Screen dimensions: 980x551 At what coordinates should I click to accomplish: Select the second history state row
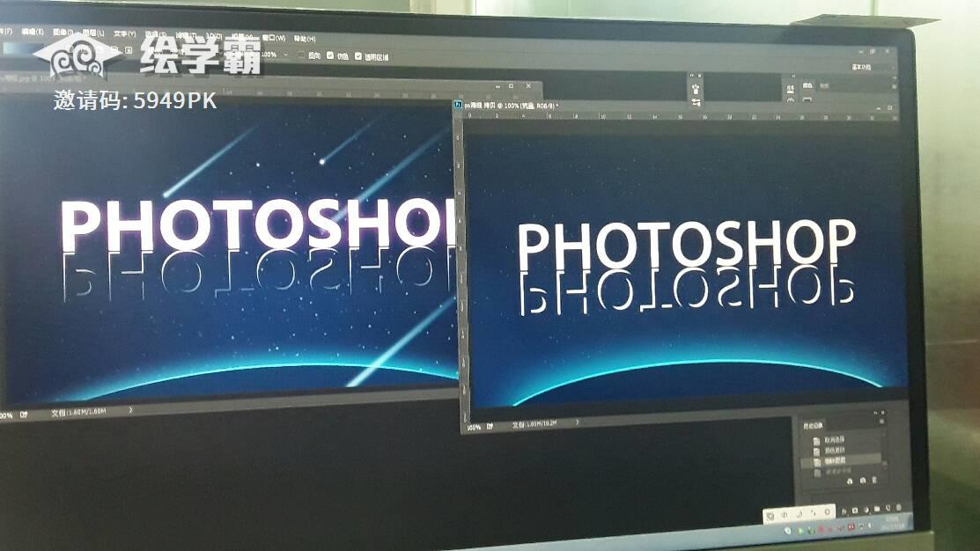tap(841, 451)
